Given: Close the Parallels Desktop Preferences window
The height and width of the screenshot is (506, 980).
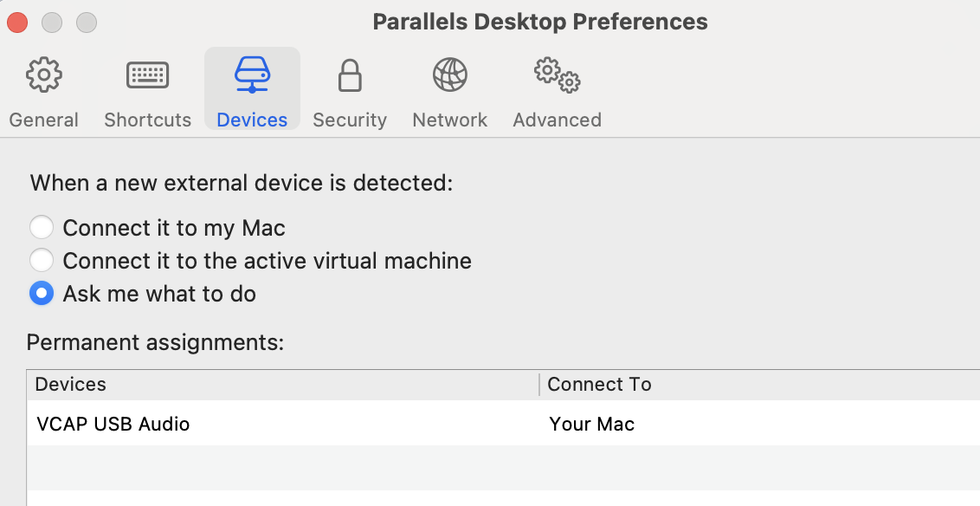Looking at the screenshot, I should coord(17,23).
